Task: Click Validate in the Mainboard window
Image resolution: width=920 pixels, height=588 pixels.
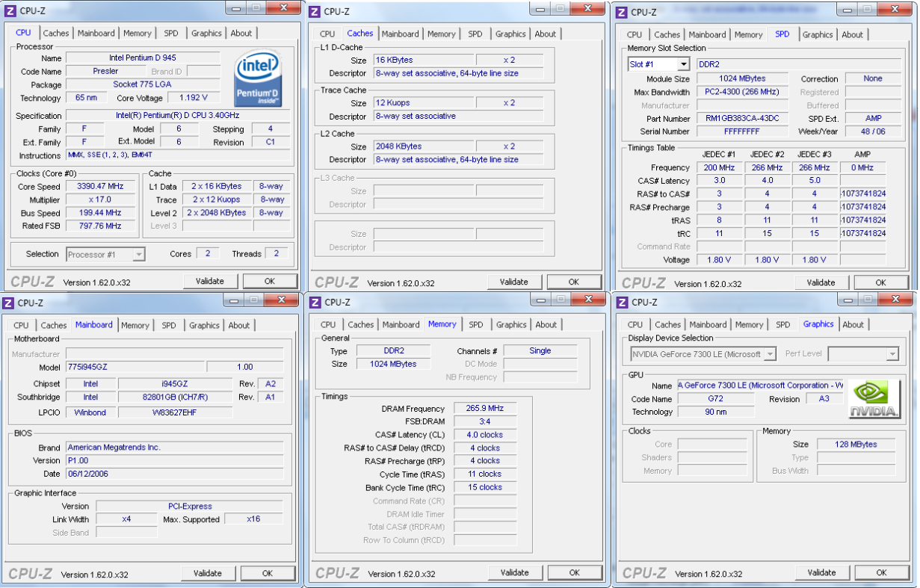Action: pos(208,573)
